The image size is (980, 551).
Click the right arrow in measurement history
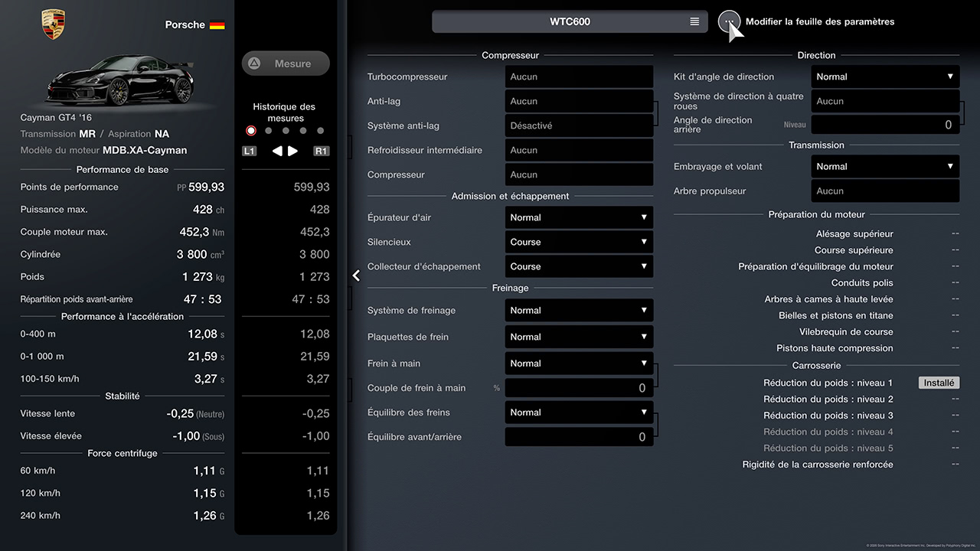click(x=293, y=151)
